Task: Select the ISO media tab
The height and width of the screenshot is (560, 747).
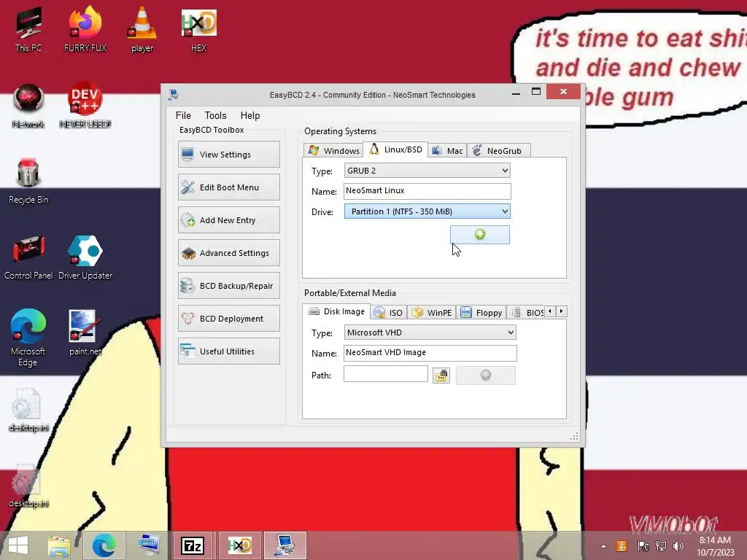Action: [x=389, y=312]
